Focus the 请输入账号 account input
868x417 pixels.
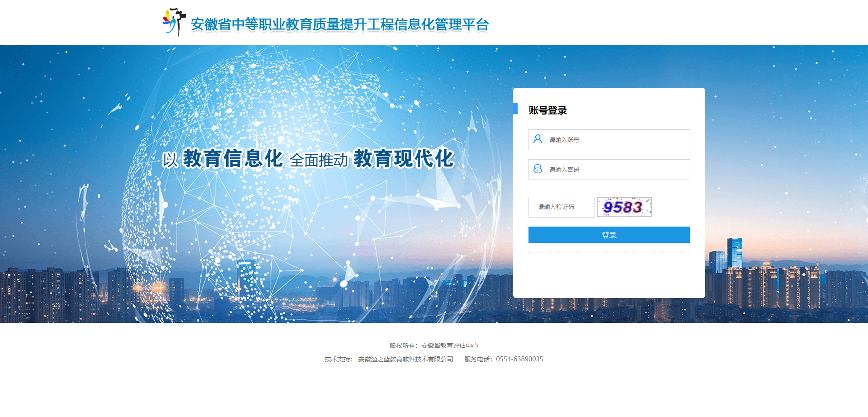pyautogui.click(x=617, y=140)
